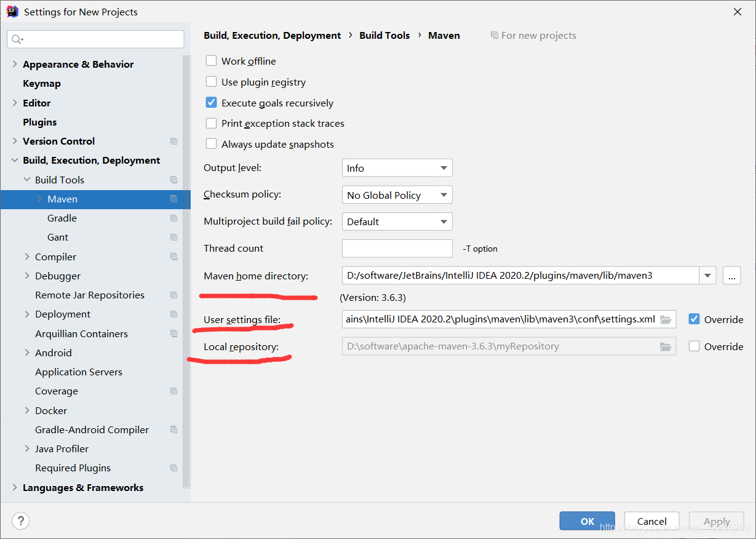Click the per-project icon next to Gant
Image resolution: width=756 pixels, height=539 pixels.
pos(173,238)
